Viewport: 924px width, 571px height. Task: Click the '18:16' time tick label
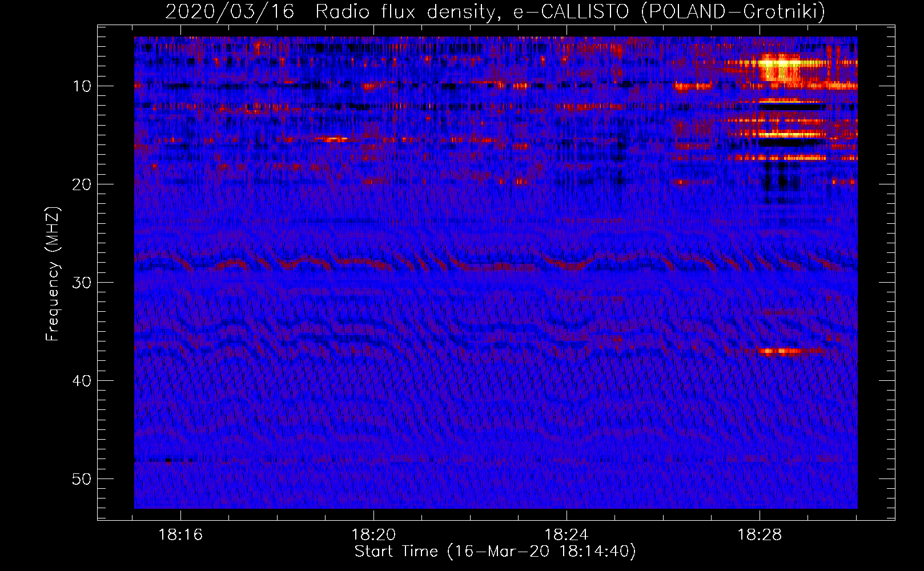181,535
